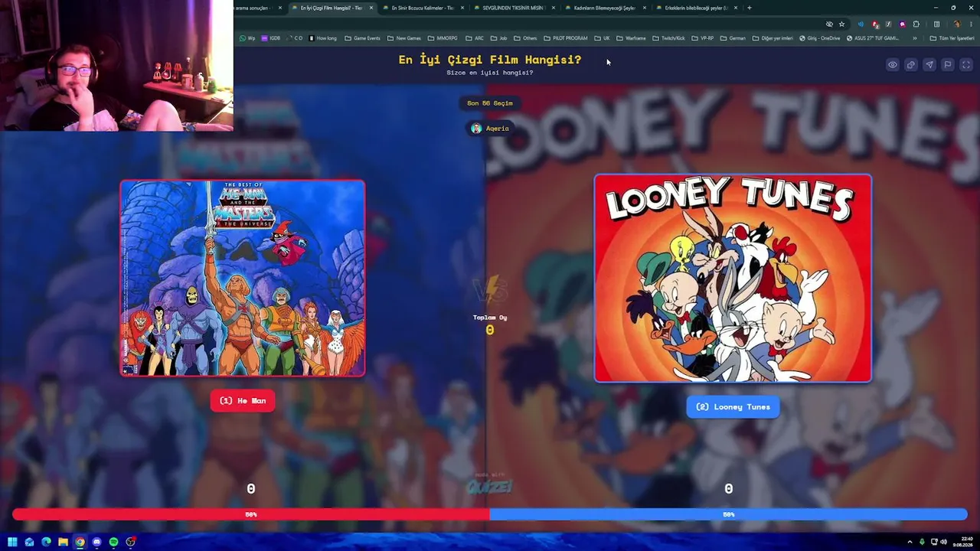Switch to the 'Kadınların Bilemeyeceği Şeyler' tab
980x551 pixels.
(604, 8)
